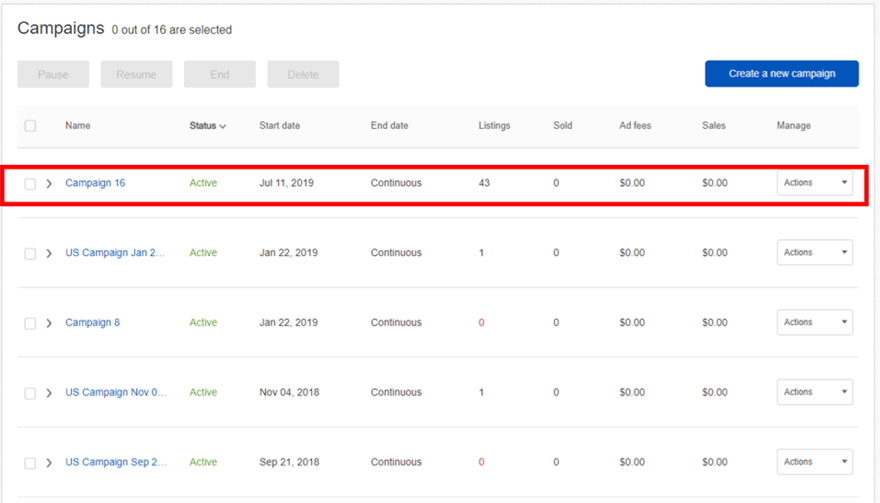Click the Start date column header
Viewport: 880px width, 503px height.
[279, 126]
